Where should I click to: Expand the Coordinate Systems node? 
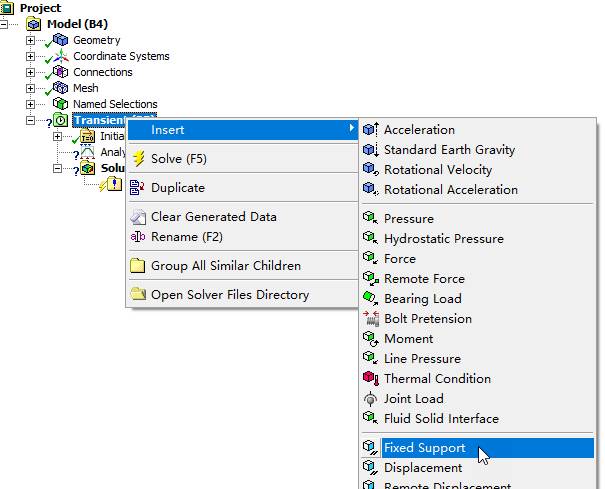[31, 57]
